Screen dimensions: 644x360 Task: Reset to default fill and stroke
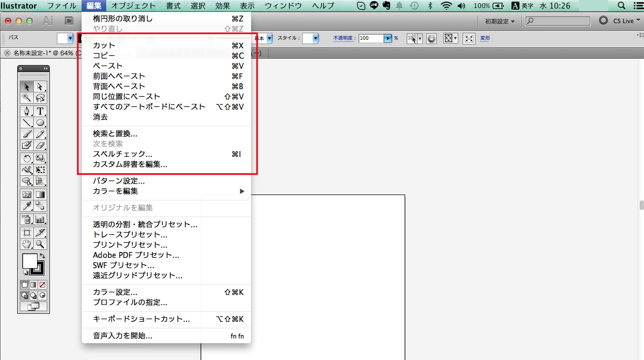pos(25,273)
